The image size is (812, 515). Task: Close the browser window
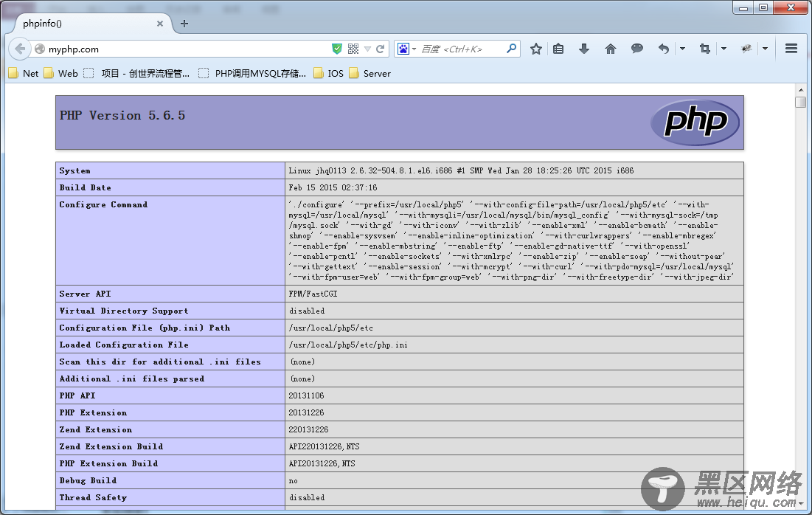(x=791, y=8)
